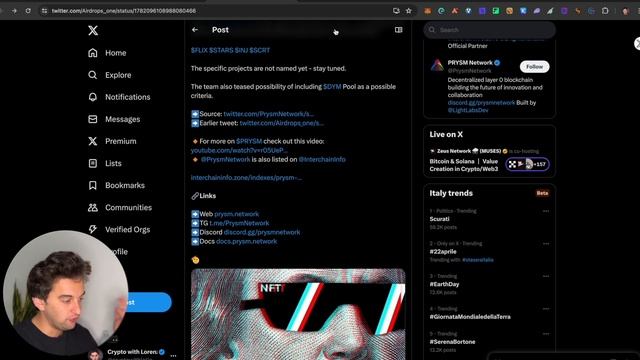
Task: Open more options for #EarthDay trend
Action: [546, 276]
